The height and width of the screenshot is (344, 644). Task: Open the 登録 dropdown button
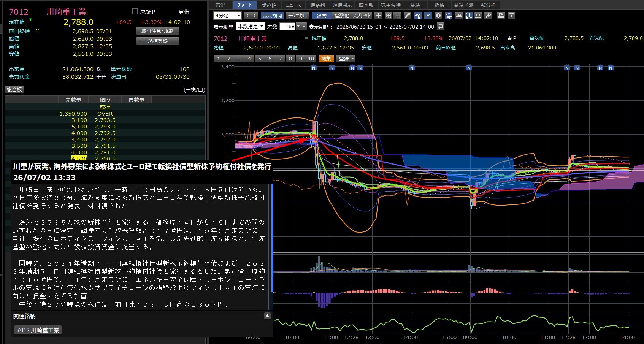346,59
